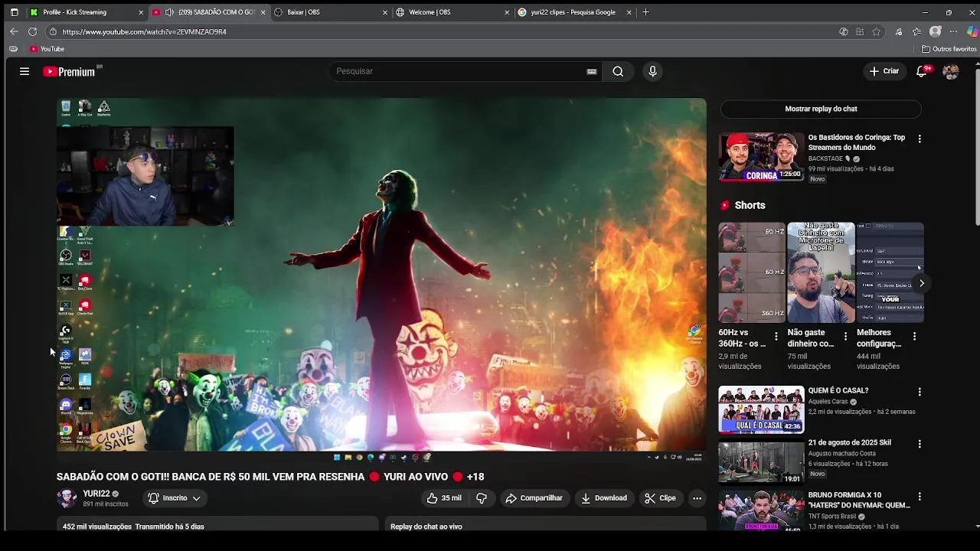This screenshot has height=551, width=980.
Task: View site information lock icon
Action: point(53,31)
